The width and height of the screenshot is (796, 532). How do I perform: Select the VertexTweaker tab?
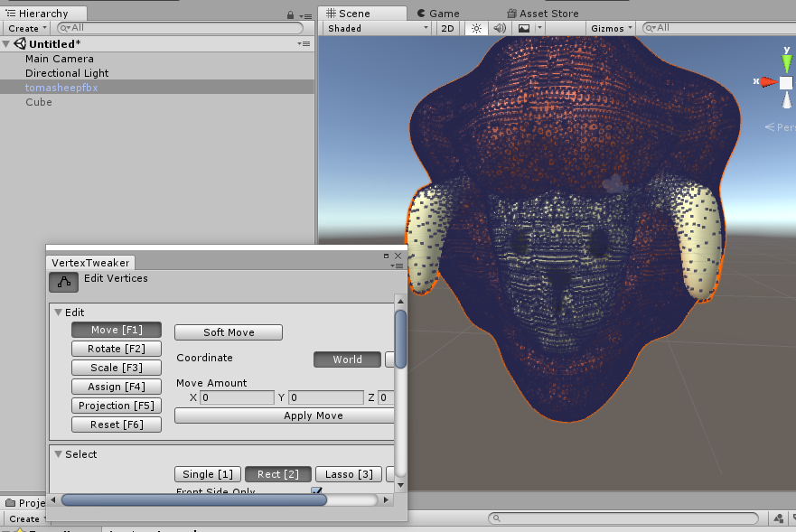coord(90,263)
